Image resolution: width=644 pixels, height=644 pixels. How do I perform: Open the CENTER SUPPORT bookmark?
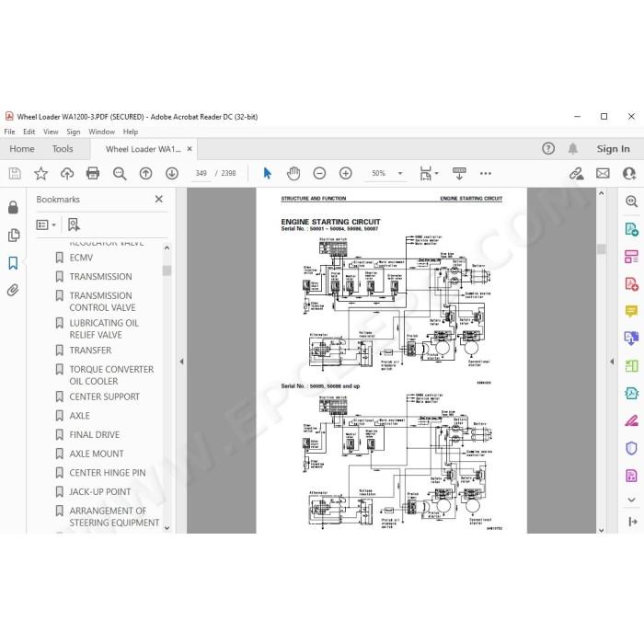(x=104, y=397)
